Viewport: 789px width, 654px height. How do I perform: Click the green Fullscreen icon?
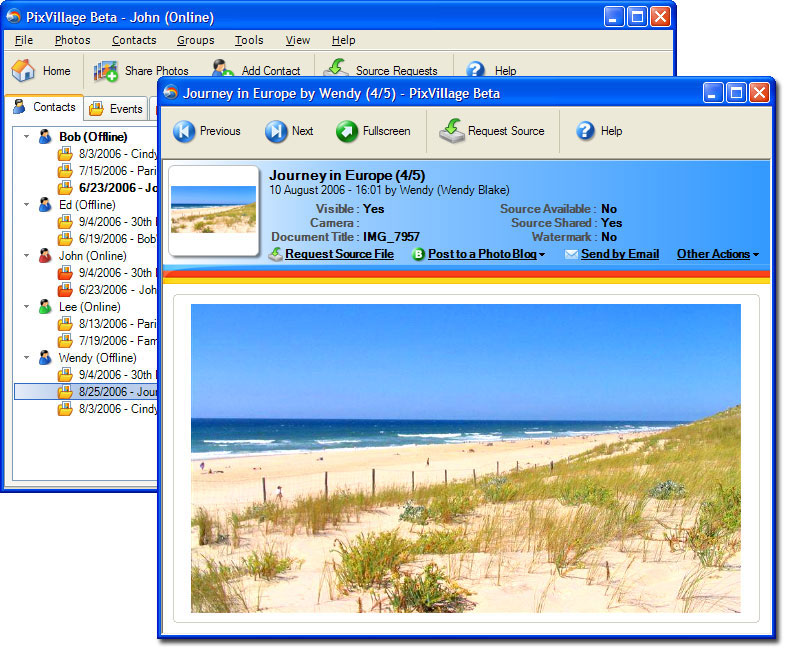347,131
